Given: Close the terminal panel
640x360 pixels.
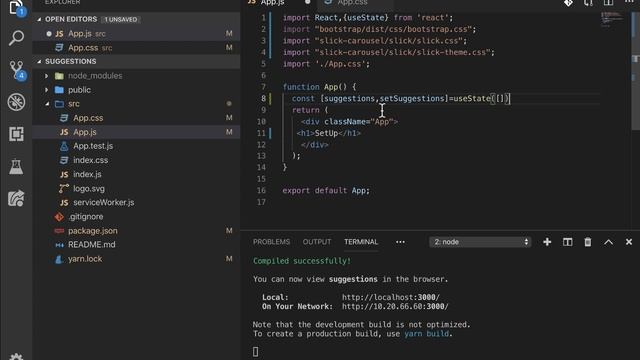Looking at the screenshot, I should [629, 242].
